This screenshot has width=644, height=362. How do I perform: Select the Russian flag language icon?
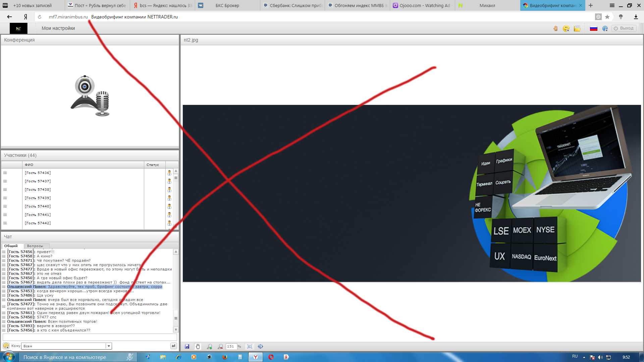pos(594,28)
